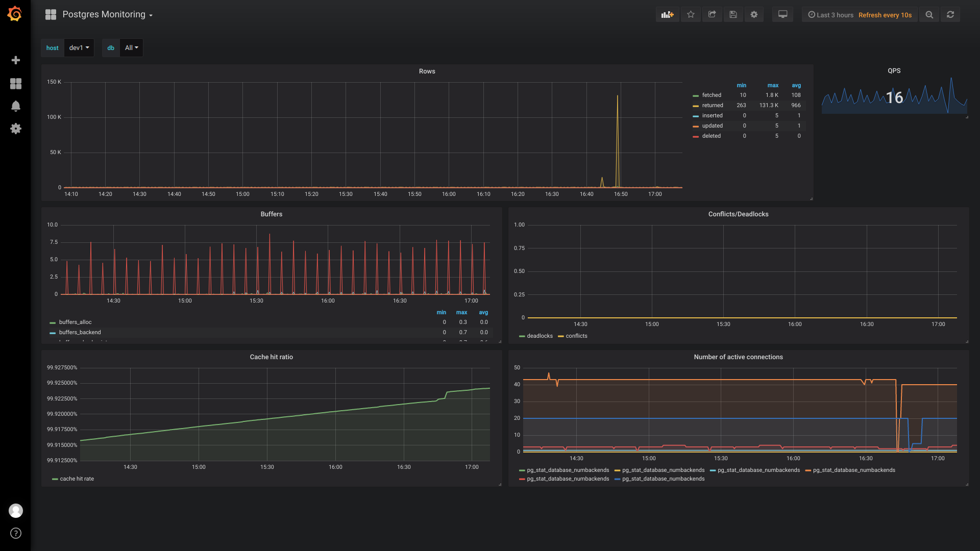Share the dashboard via share icon
The image size is (980, 551).
click(x=712, y=15)
